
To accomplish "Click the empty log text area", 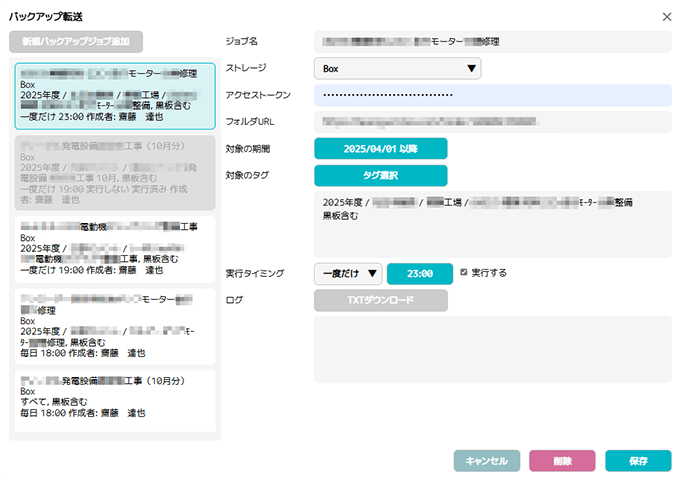I will 493,349.
